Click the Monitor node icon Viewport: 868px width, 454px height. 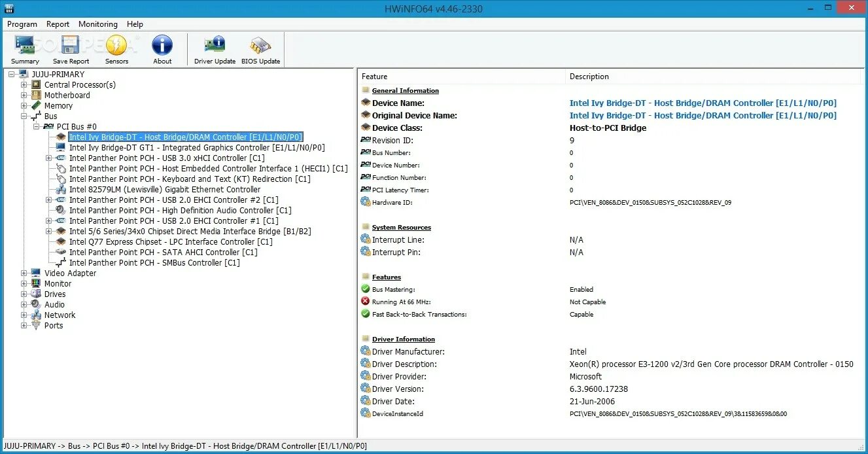tap(37, 283)
